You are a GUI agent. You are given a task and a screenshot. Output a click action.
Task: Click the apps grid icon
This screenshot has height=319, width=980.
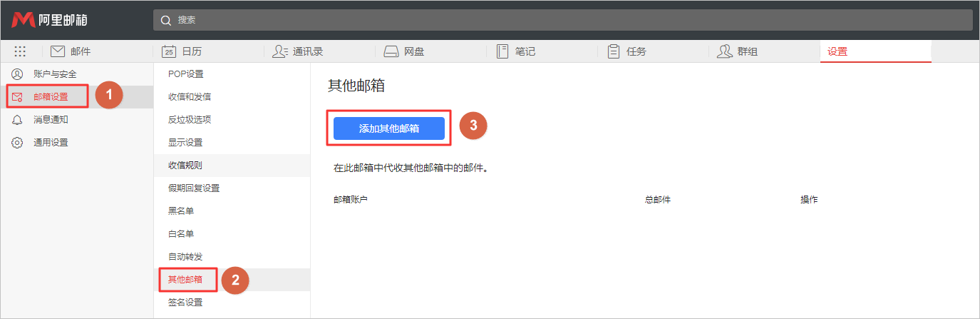pyautogui.click(x=20, y=51)
